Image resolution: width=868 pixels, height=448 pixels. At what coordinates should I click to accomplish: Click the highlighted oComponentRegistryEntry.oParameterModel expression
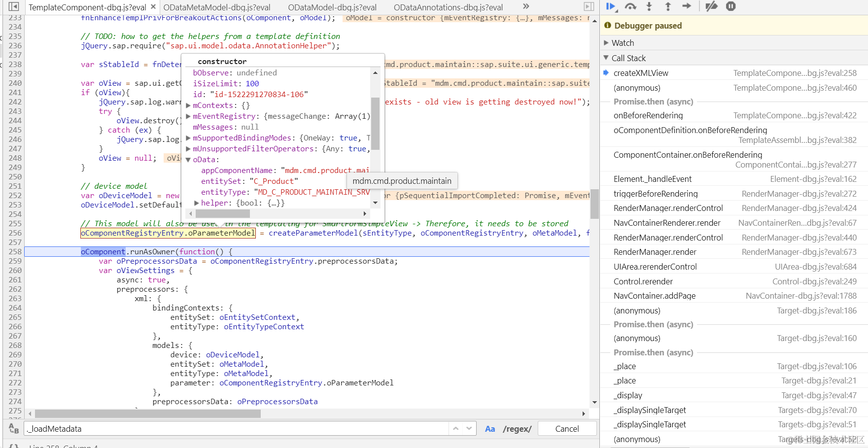pyautogui.click(x=168, y=233)
